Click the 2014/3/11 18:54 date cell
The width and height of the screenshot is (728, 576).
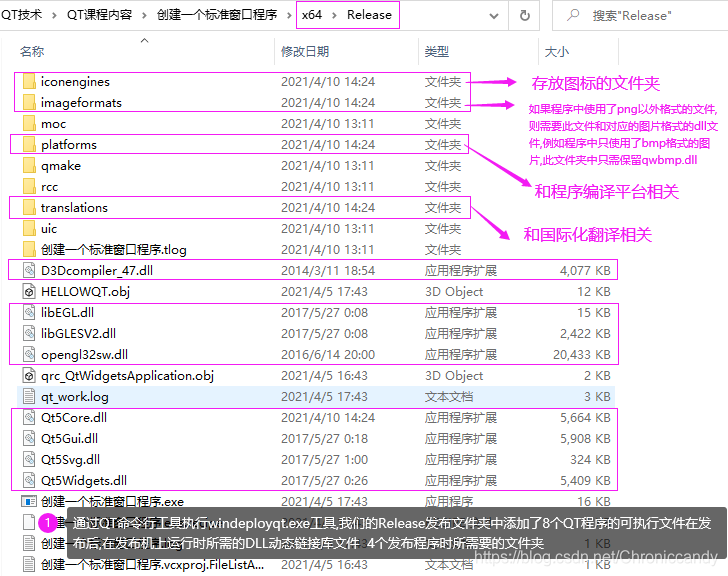(328, 271)
